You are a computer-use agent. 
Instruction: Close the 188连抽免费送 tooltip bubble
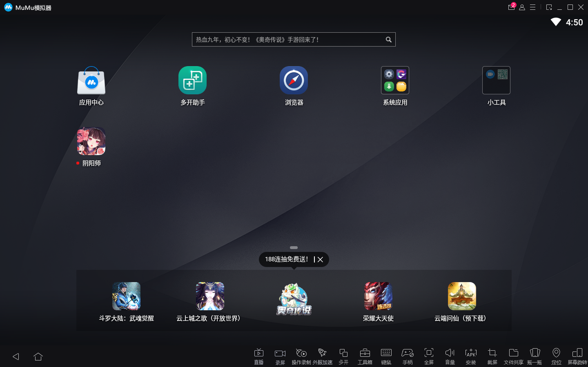(321, 260)
